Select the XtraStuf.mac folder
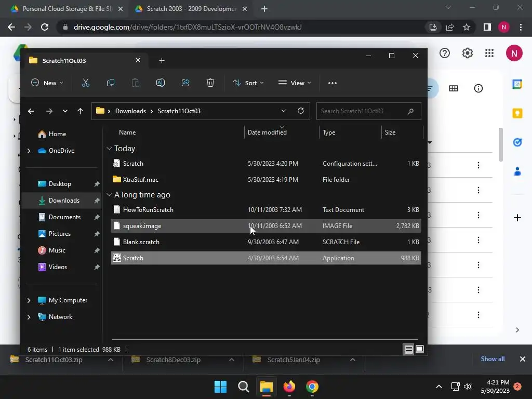 265,179
